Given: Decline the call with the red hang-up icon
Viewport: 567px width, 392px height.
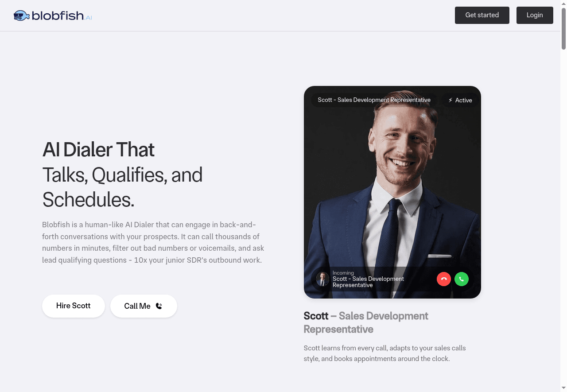Looking at the screenshot, I should click(444, 279).
